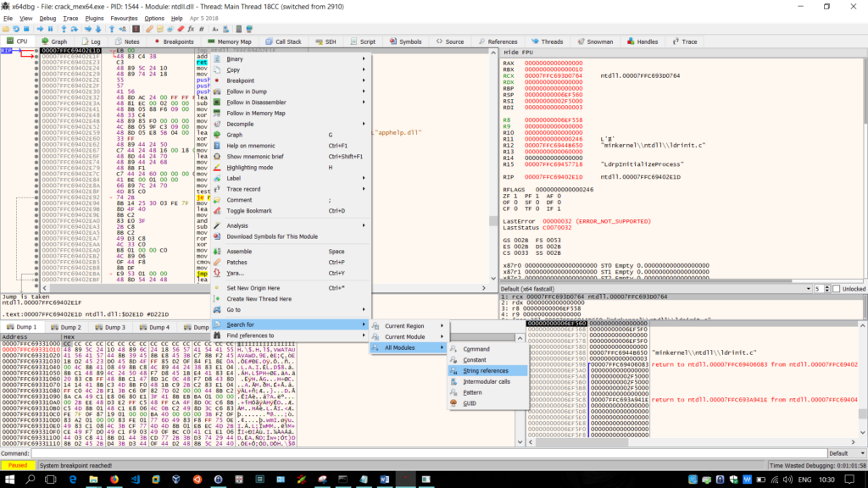
Task: Choose String references from the submenu
Action: tap(486, 370)
